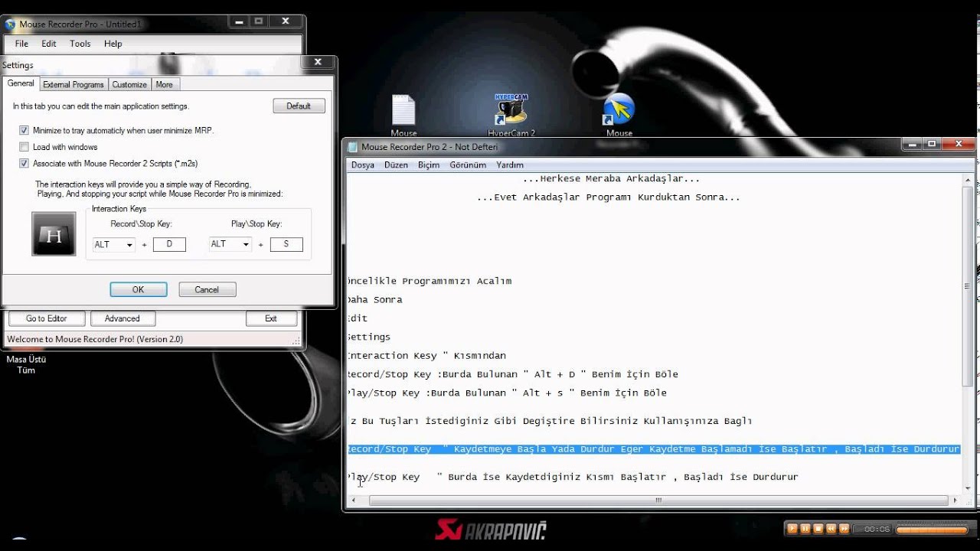The width and height of the screenshot is (980, 551).
Task: Click Notepad scrollbar down arrow
Action: click(x=967, y=488)
